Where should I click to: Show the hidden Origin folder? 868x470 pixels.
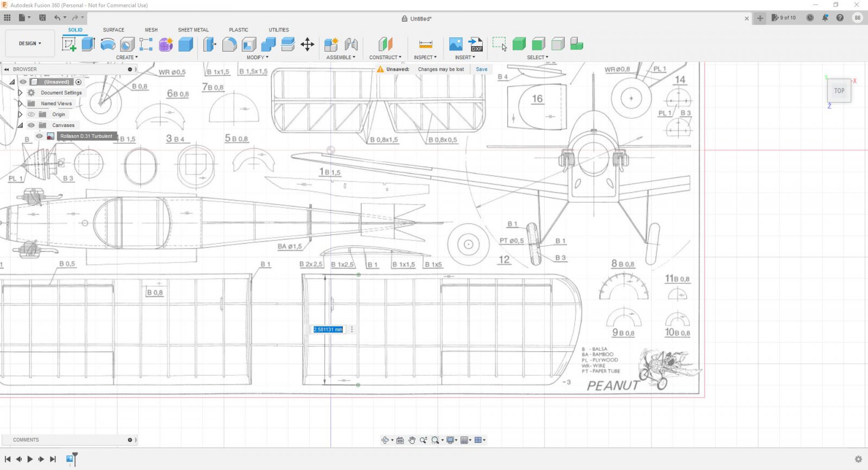31,115
